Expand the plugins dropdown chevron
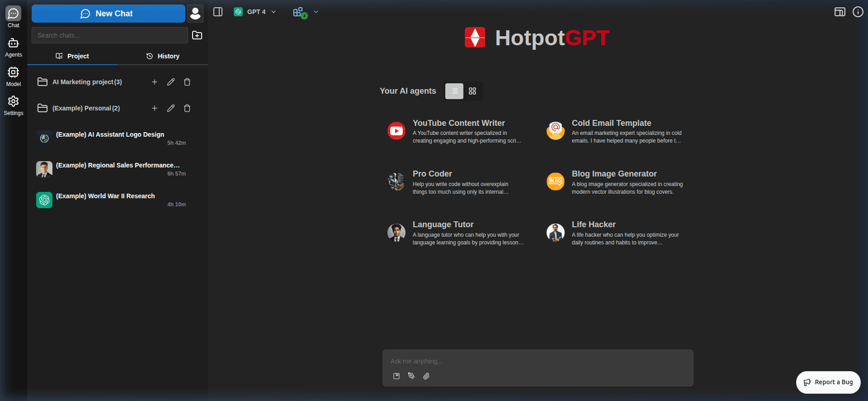Viewport: 868px width, 401px height. [316, 12]
